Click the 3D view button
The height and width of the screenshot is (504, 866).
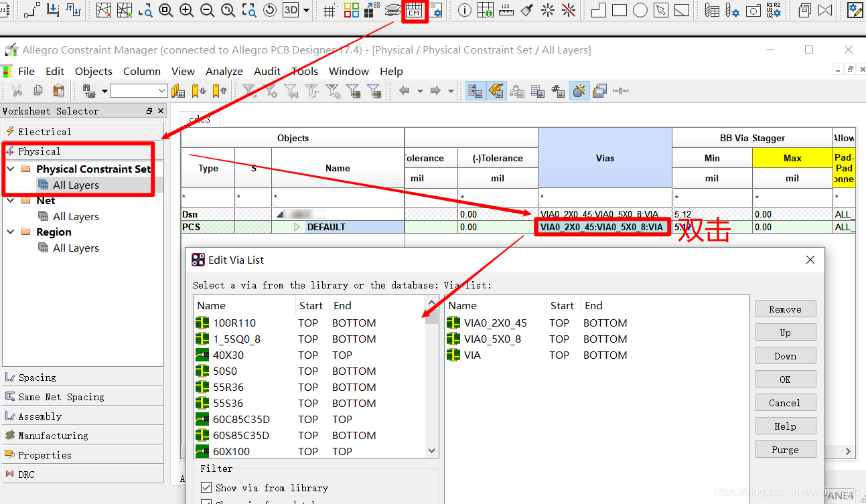[x=290, y=11]
